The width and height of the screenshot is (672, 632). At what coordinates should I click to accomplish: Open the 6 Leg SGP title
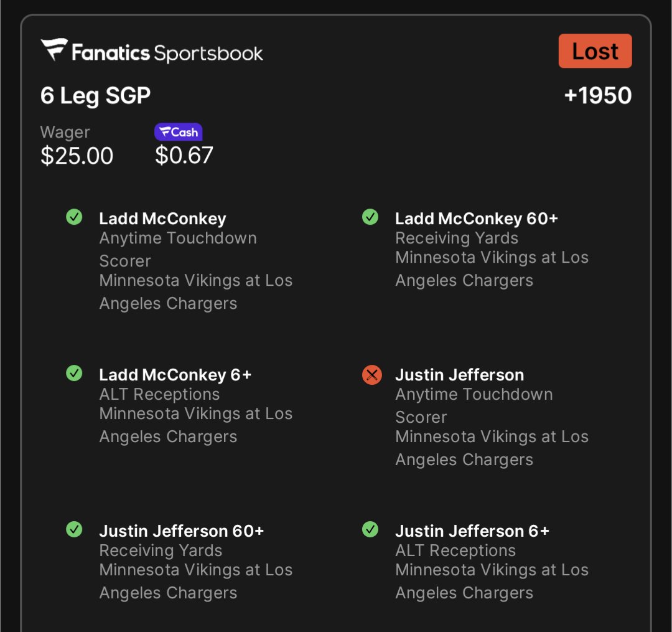pyautogui.click(x=96, y=96)
